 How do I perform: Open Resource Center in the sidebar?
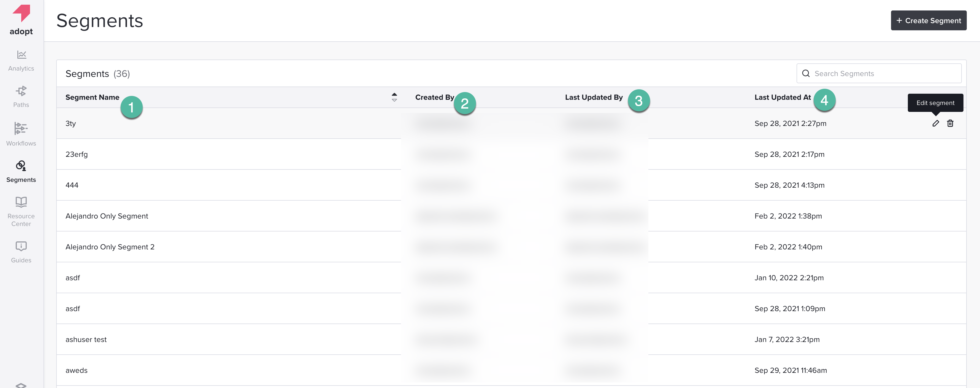coord(21,211)
